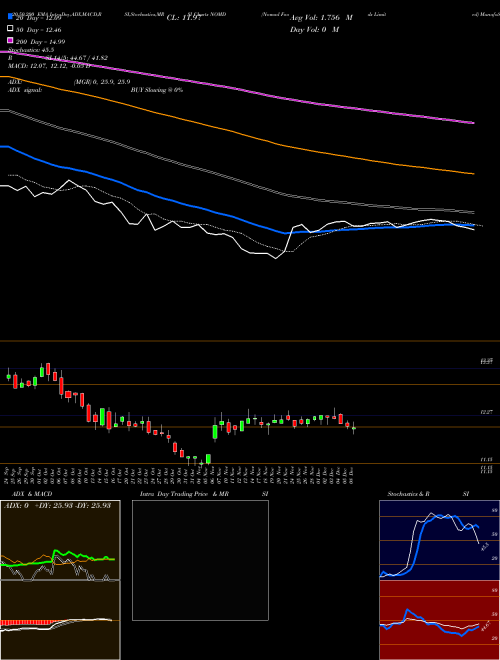Open the empty Intra Day Trading Price panel
This screenshot has width=500, height=660.
200,560
